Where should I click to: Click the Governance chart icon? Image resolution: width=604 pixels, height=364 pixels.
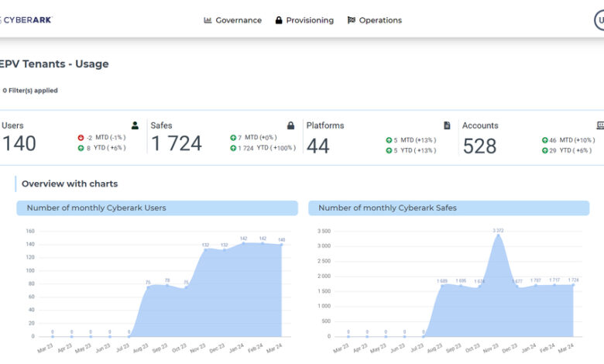(x=208, y=20)
